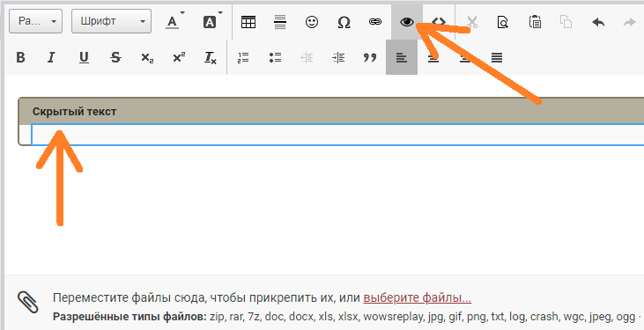The image size is (644, 330).
Task: Toggle strikethrough formatting
Action: coord(115,57)
